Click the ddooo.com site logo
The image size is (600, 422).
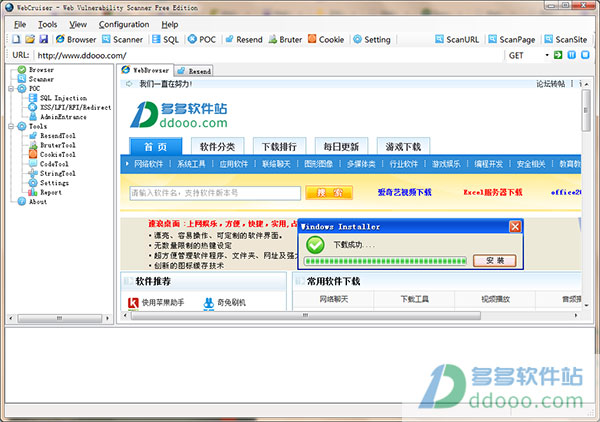point(179,114)
